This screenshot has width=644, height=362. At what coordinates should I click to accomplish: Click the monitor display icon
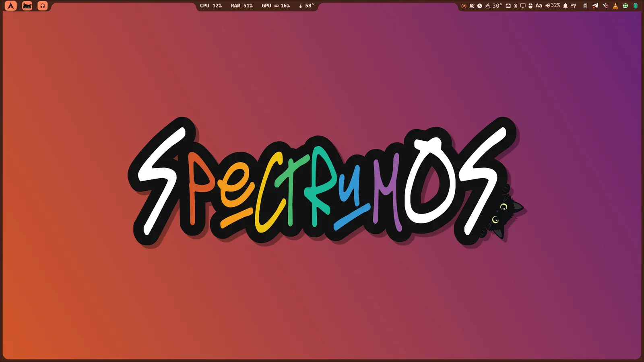pos(523,6)
